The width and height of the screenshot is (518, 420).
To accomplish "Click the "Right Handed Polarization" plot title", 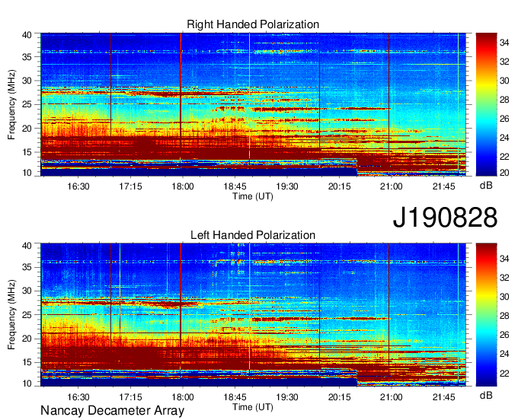I will coord(253,24).
